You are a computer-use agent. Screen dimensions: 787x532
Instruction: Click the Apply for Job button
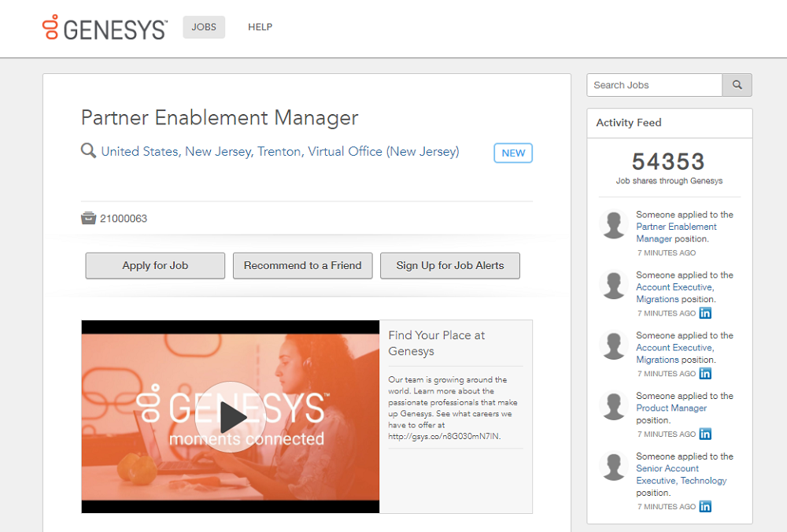[155, 265]
